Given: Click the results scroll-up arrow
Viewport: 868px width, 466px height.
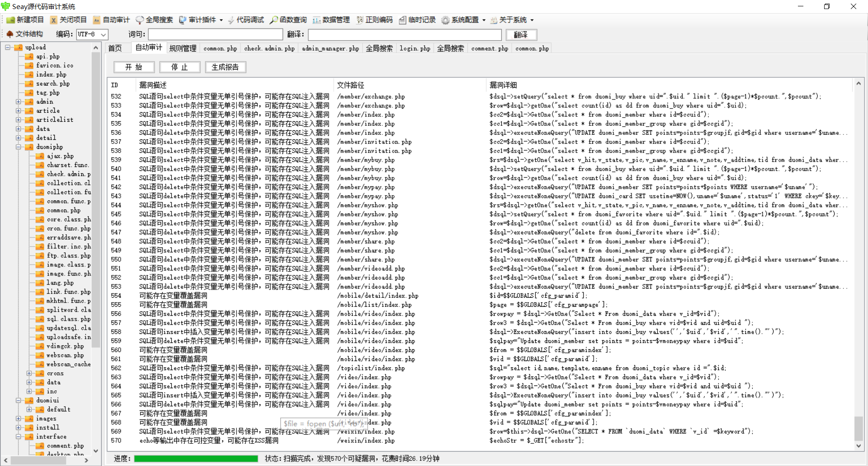Looking at the screenshot, I should 859,84.
